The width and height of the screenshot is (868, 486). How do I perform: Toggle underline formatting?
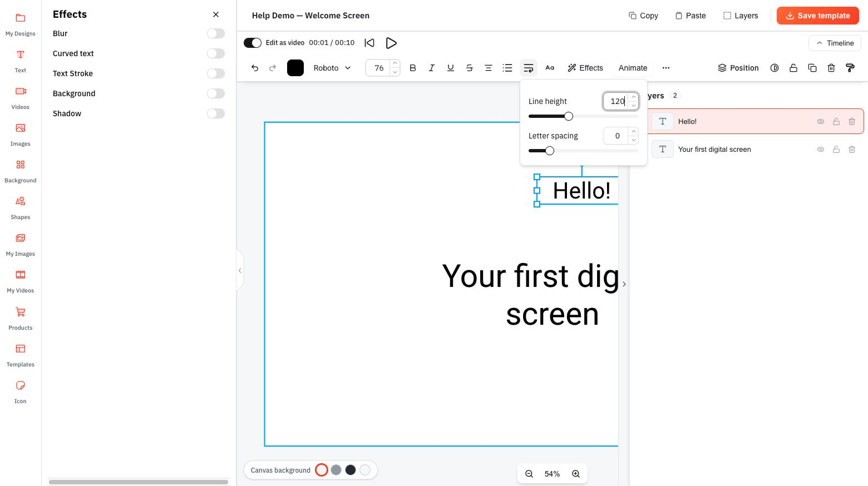coord(451,68)
